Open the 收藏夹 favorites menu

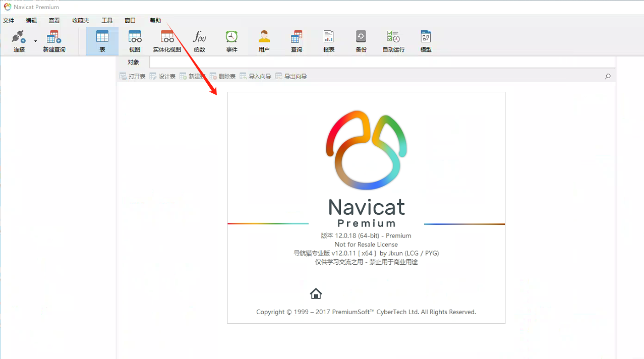[81, 21]
